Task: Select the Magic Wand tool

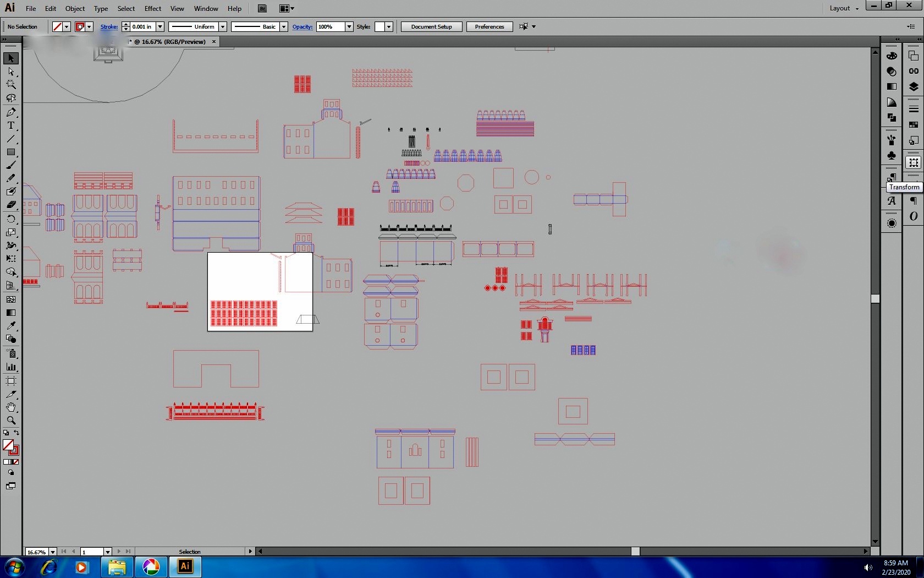Action: pyautogui.click(x=11, y=85)
